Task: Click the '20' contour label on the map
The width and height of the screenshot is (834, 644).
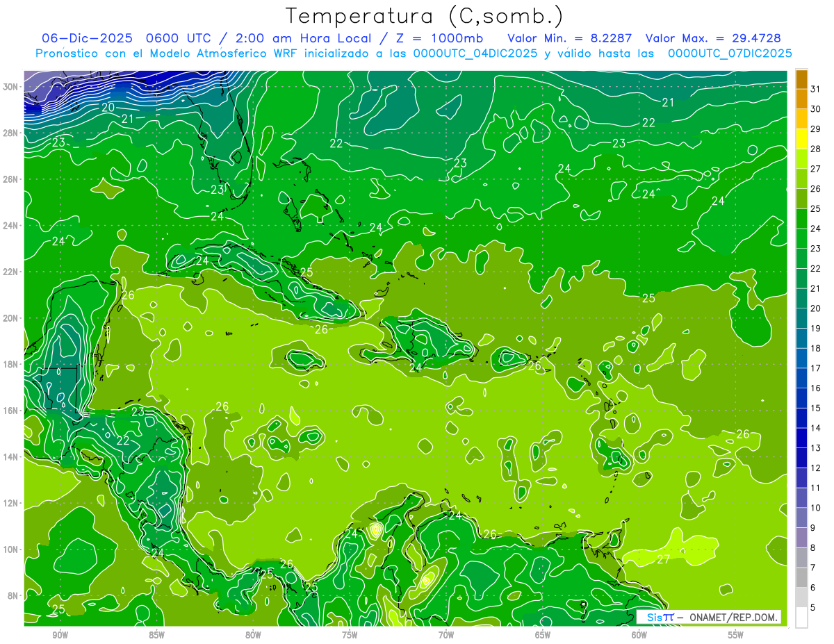Action: tap(108, 107)
